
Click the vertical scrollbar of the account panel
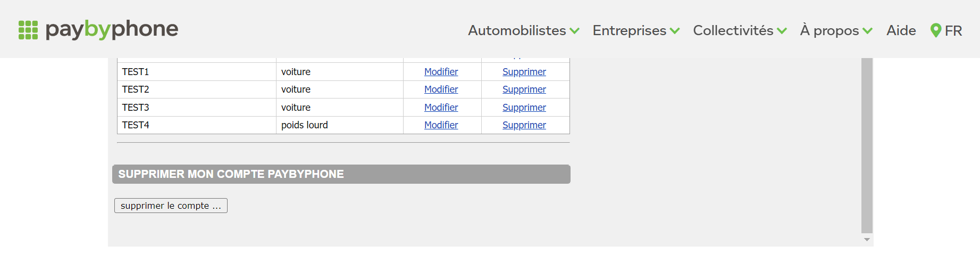[867, 145]
